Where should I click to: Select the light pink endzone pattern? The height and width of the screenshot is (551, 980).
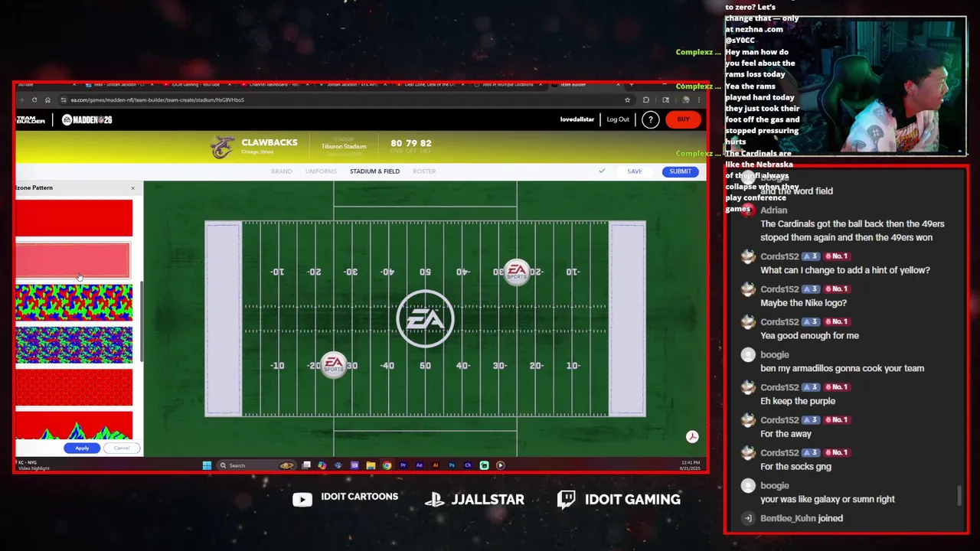click(73, 260)
